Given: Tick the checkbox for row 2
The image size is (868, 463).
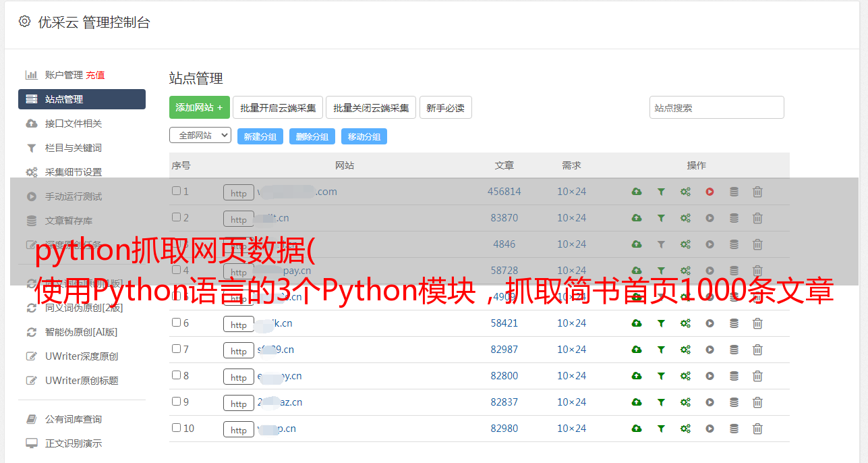Looking at the screenshot, I should pos(176,217).
